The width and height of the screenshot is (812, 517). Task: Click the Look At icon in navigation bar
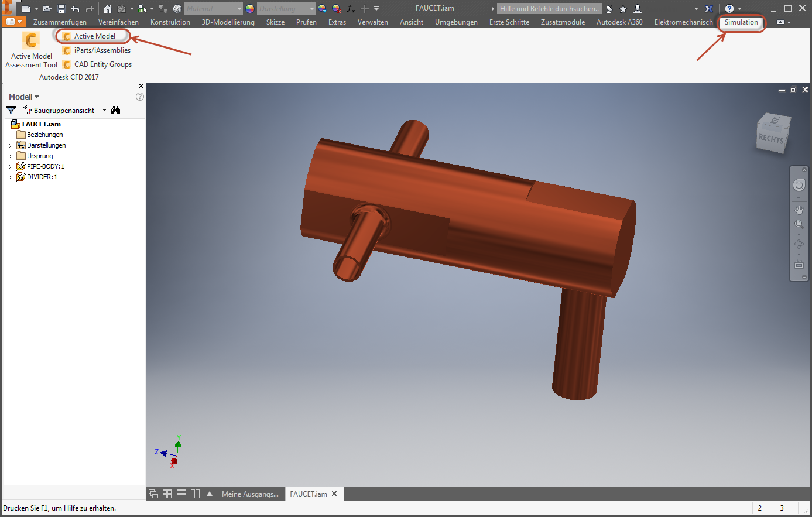799,265
